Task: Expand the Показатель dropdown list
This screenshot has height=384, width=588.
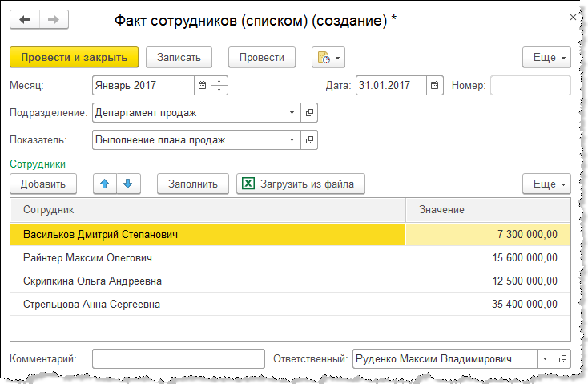Action: 292,140
